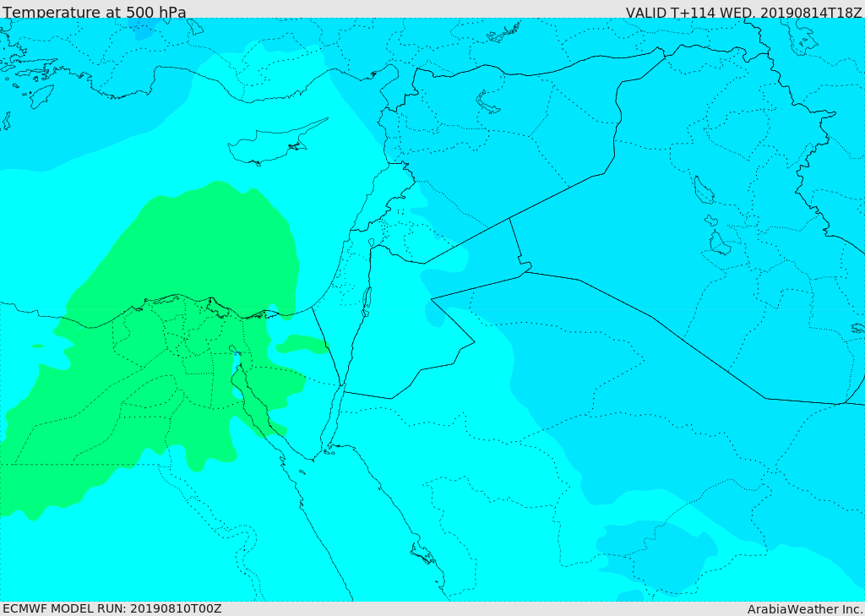Click the 'ECMWF MODEL RUN: 20190810T00Z' footer text
The height and width of the screenshot is (616, 865).
[112, 608]
